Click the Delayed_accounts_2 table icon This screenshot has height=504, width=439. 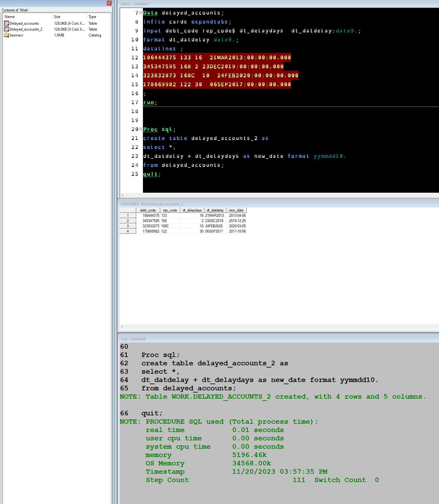pyautogui.click(x=6, y=29)
